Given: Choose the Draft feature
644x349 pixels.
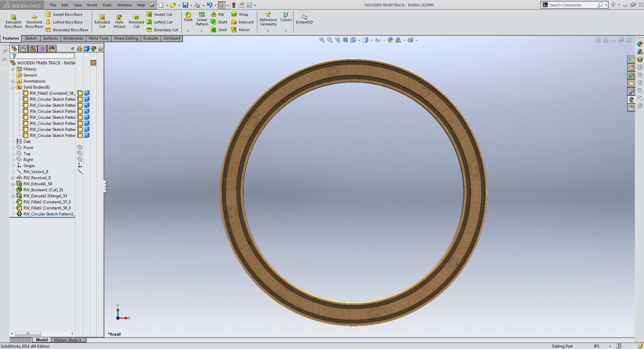Looking at the screenshot, I should pos(219,22).
